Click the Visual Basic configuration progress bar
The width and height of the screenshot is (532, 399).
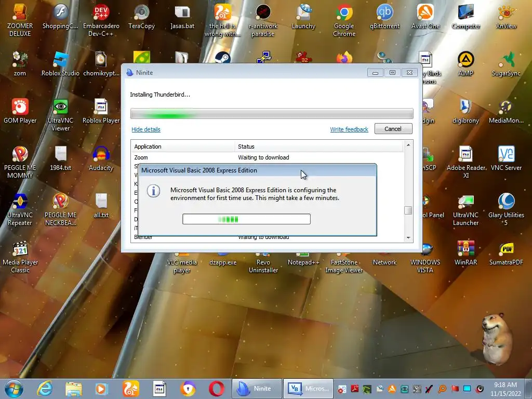tap(246, 219)
